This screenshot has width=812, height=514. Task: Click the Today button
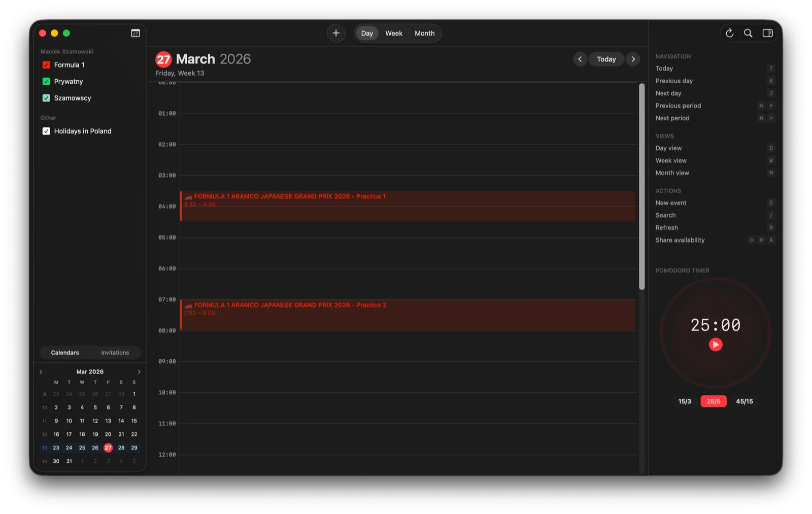pos(606,59)
